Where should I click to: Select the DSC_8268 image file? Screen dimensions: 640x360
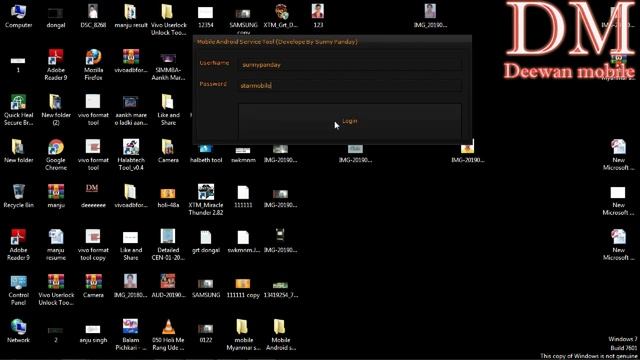pos(93,16)
